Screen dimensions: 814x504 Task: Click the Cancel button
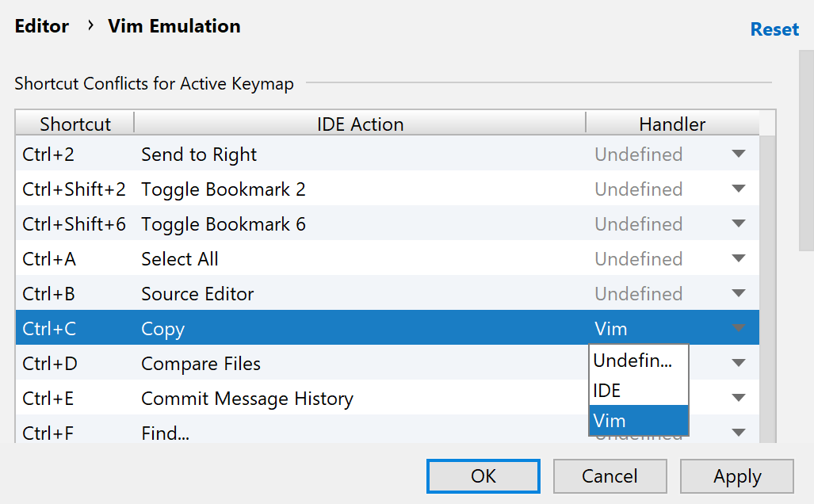tap(610, 476)
